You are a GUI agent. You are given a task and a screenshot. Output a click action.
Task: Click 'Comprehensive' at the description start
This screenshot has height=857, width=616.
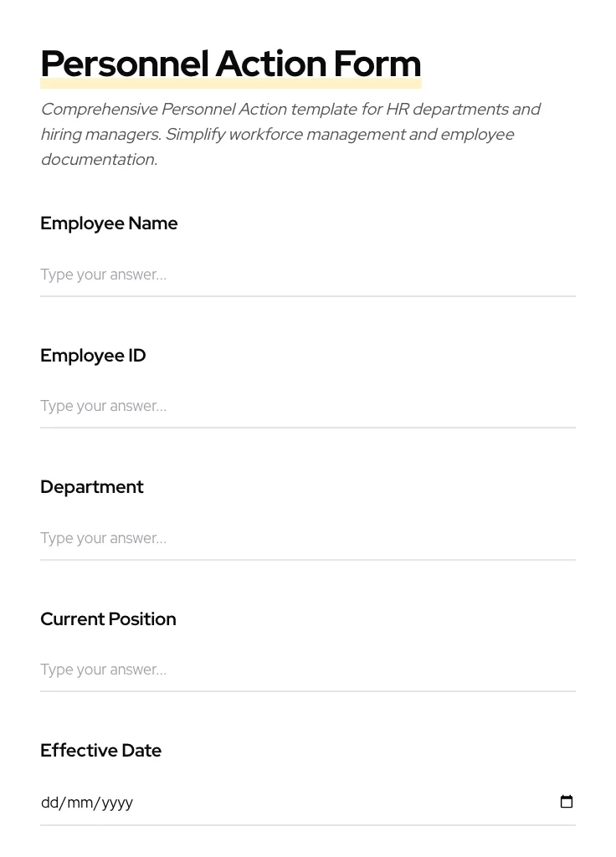tap(99, 110)
